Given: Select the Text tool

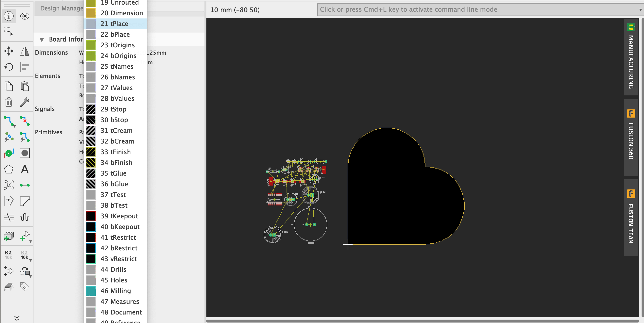Looking at the screenshot, I should point(25,169).
